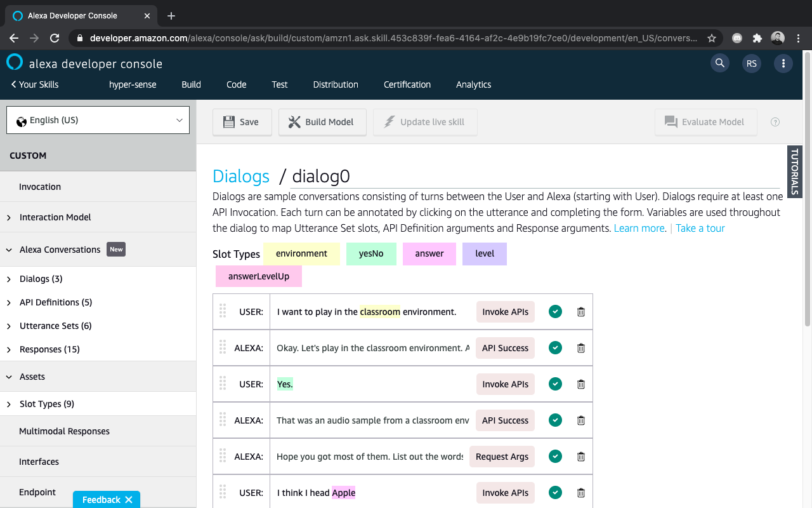Image resolution: width=812 pixels, height=508 pixels.
Task: Grab drag handle of 'I think I head Apple' row
Action: [223, 491]
